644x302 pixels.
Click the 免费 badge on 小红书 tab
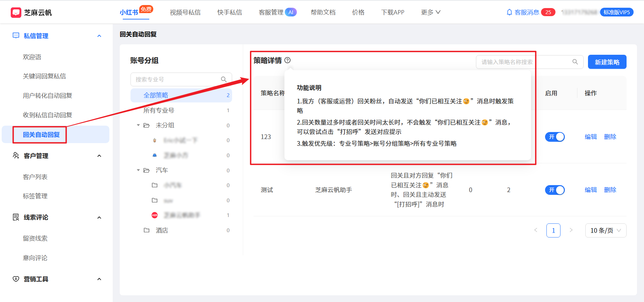[x=146, y=9]
